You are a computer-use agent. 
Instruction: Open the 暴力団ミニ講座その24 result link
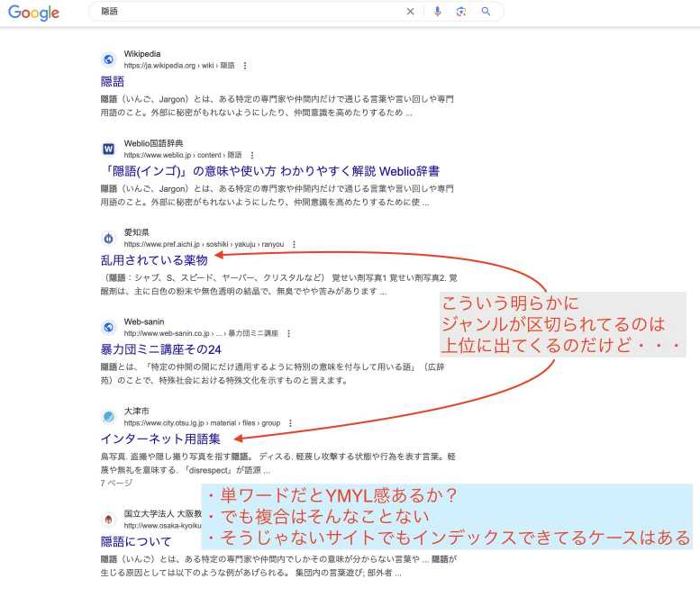[x=160, y=349]
